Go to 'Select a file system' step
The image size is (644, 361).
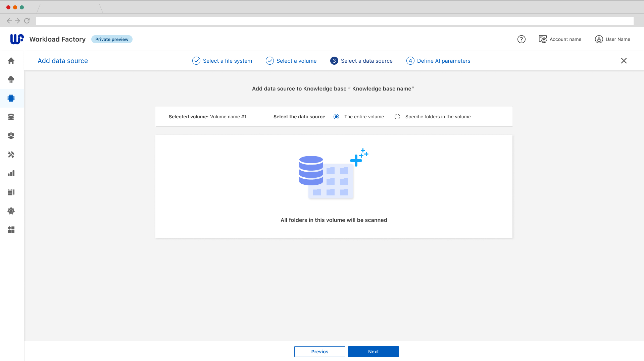coord(222,61)
